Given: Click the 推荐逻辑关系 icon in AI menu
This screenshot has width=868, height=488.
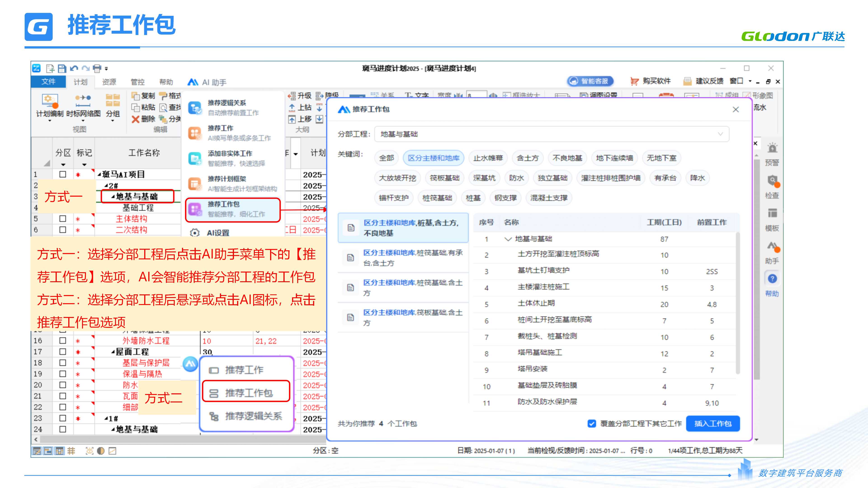Looking at the screenshot, I should pyautogui.click(x=195, y=108).
